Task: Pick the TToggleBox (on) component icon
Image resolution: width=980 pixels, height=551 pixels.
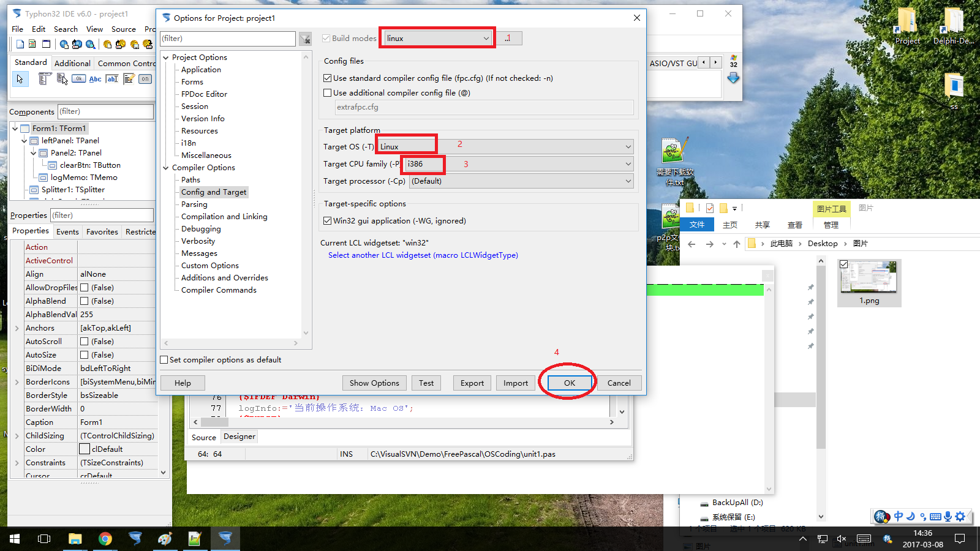Action: tap(145, 78)
